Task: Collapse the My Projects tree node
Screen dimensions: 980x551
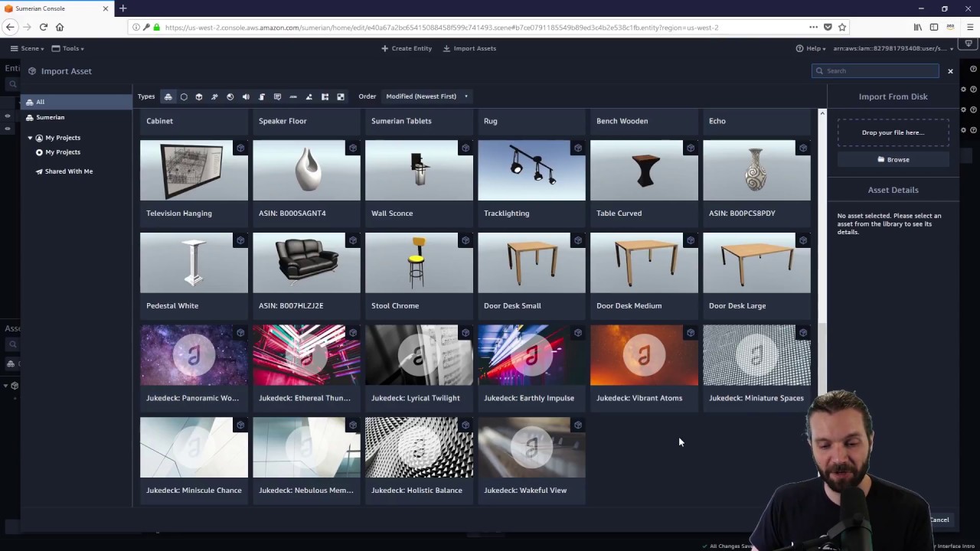Action: click(x=30, y=138)
